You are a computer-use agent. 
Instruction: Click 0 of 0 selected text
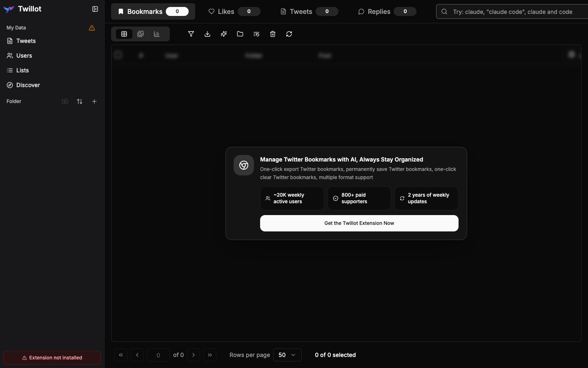click(335, 355)
